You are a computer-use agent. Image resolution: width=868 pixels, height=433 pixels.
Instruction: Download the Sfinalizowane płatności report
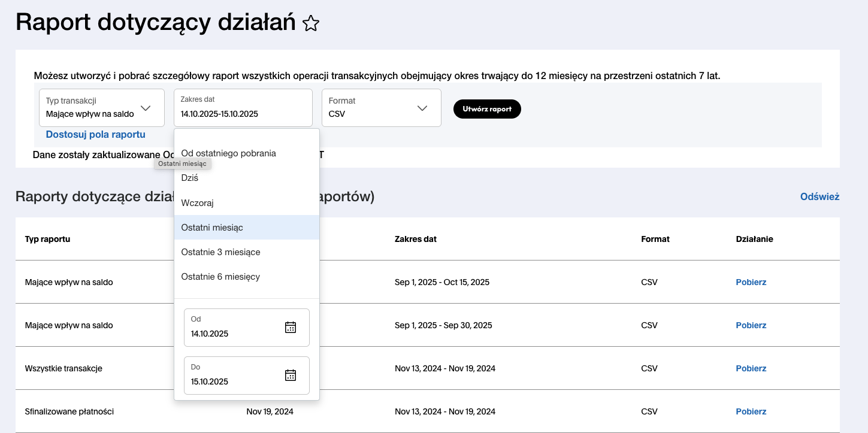tap(751, 411)
